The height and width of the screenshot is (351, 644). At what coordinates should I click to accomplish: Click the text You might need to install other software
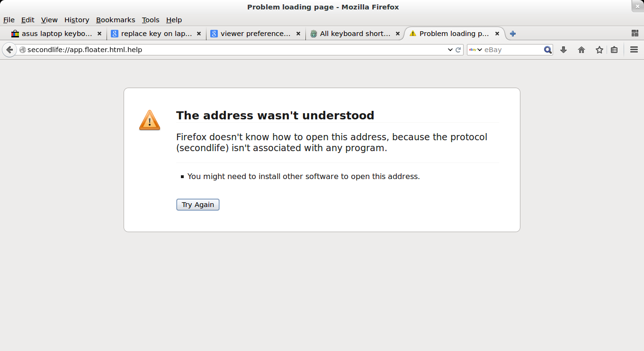304,176
